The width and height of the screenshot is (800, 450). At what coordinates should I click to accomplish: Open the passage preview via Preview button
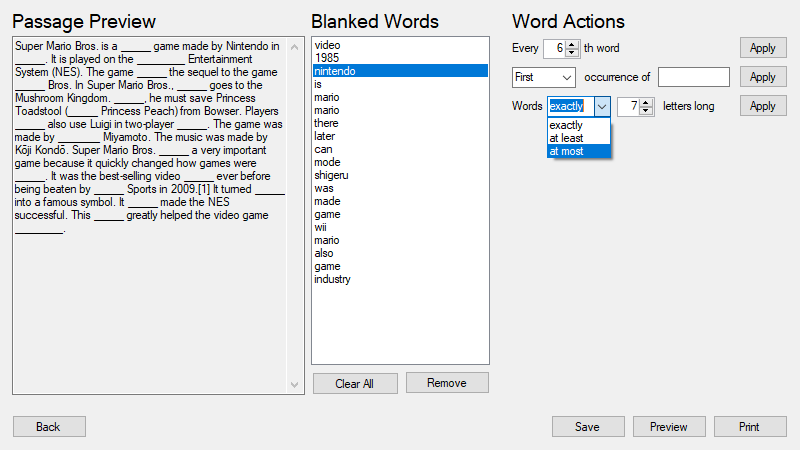coord(669,427)
